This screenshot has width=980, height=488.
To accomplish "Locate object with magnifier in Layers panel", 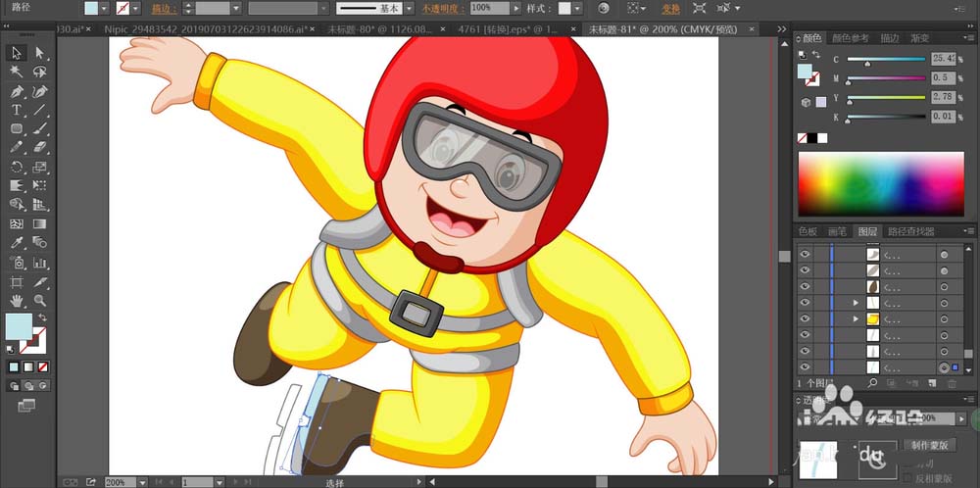I will [x=872, y=382].
